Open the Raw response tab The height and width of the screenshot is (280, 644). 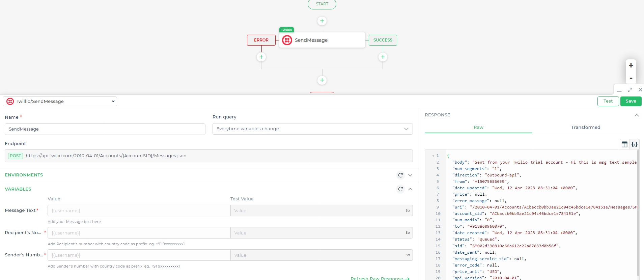[x=478, y=128]
